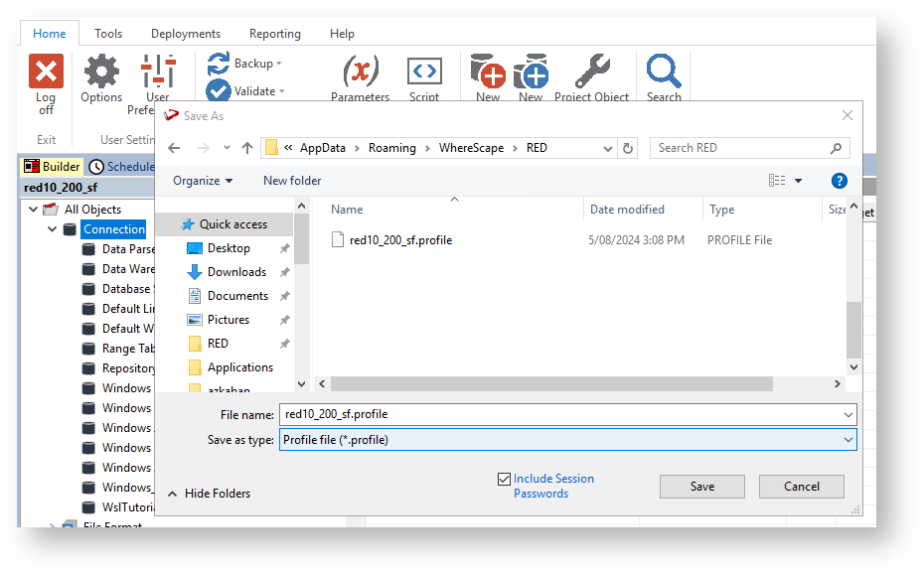This screenshot has height=575, width=924.
Task: Switch to the Reporting ribbon tab
Action: click(x=274, y=34)
